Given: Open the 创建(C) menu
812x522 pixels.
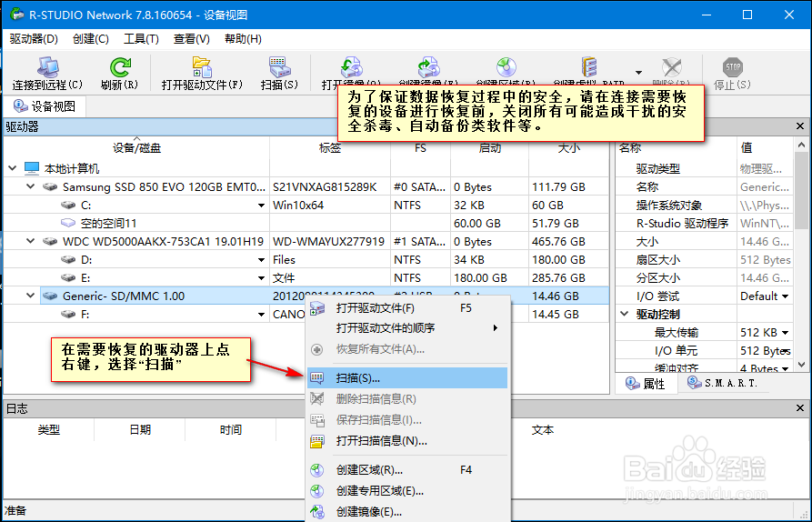Looking at the screenshot, I should pyautogui.click(x=91, y=39).
